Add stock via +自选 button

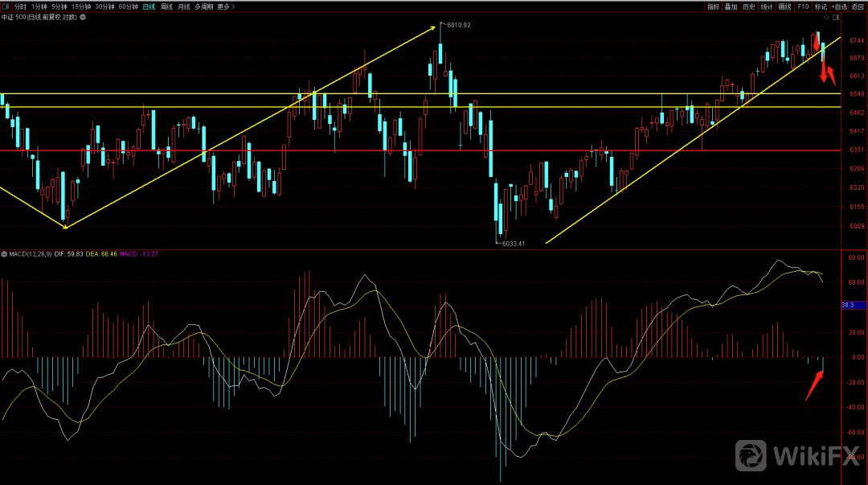839,6
